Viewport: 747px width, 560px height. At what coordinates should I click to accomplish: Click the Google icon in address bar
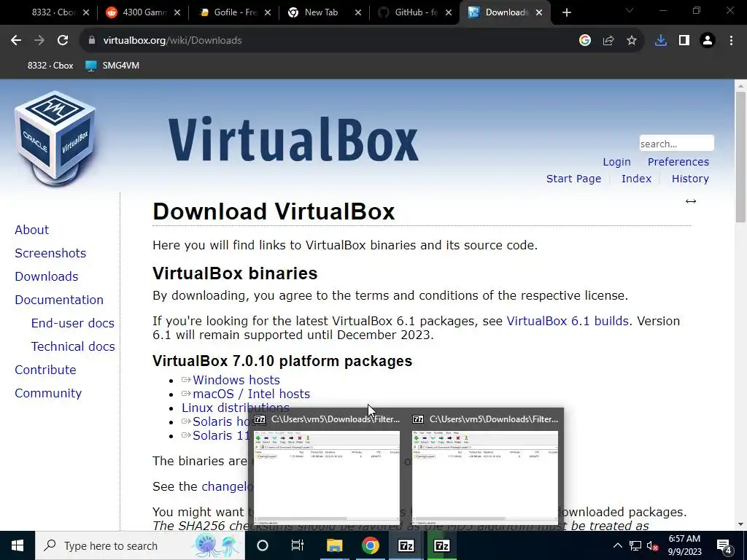[585, 41]
